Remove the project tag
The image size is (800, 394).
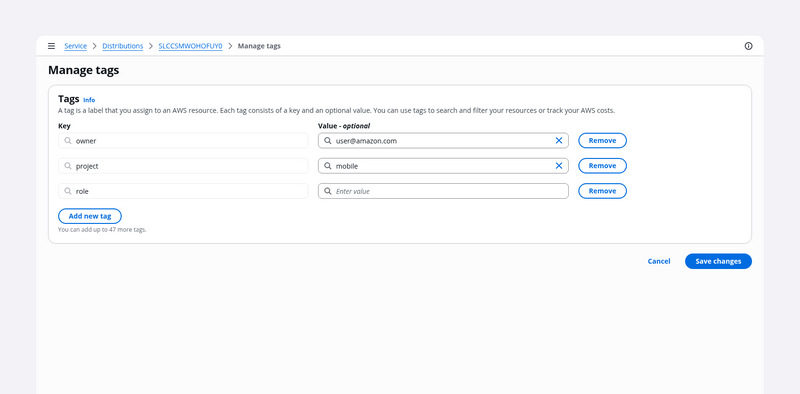click(602, 166)
